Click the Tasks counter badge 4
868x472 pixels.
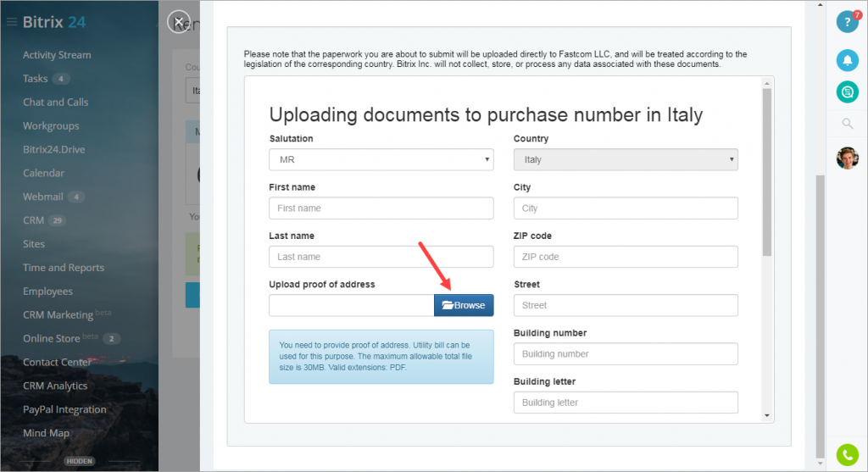tap(61, 79)
